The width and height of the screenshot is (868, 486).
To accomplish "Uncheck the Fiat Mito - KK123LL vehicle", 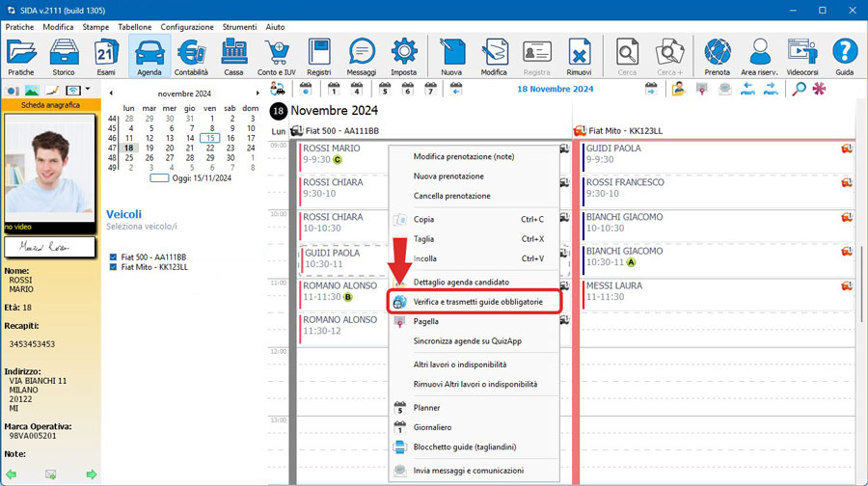I will [x=114, y=267].
